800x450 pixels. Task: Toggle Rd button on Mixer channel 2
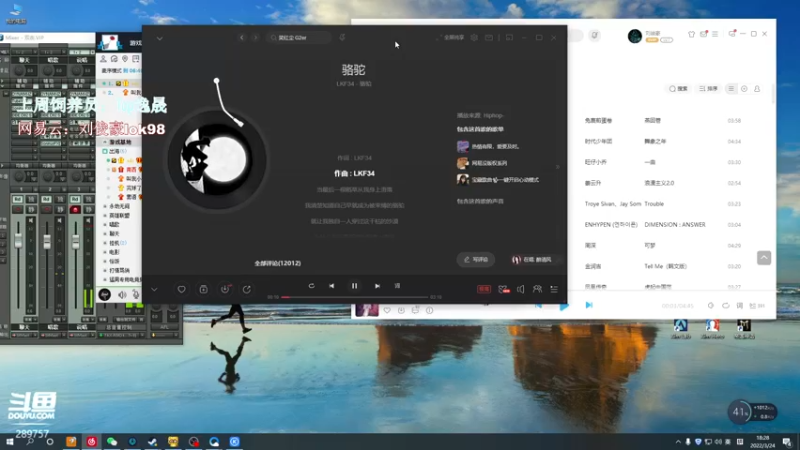[46, 199]
